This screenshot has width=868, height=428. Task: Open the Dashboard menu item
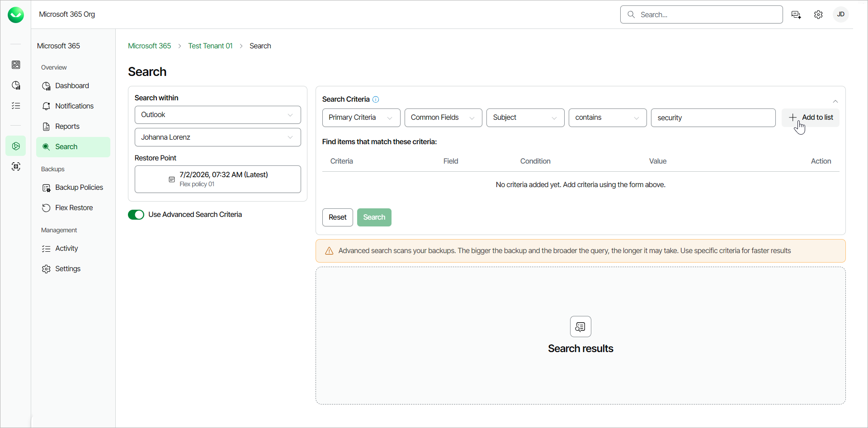coord(73,86)
